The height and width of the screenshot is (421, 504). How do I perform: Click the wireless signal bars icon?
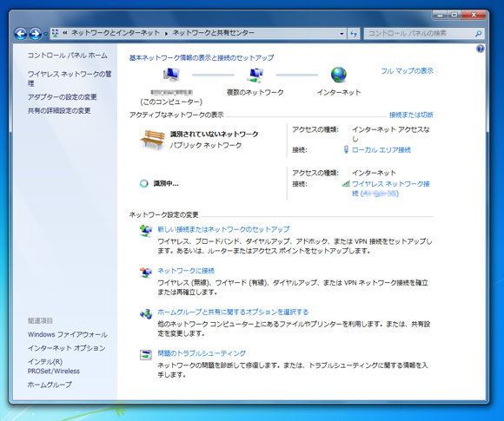click(346, 184)
